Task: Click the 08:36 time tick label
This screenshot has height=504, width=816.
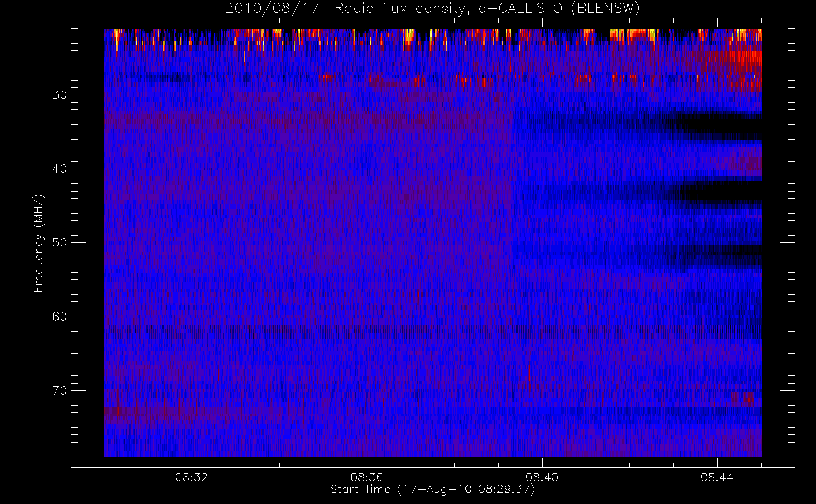Action: [x=367, y=477]
